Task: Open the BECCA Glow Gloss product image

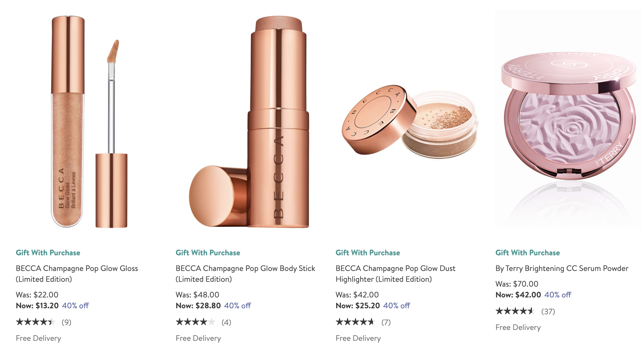Action: [89, 122]
